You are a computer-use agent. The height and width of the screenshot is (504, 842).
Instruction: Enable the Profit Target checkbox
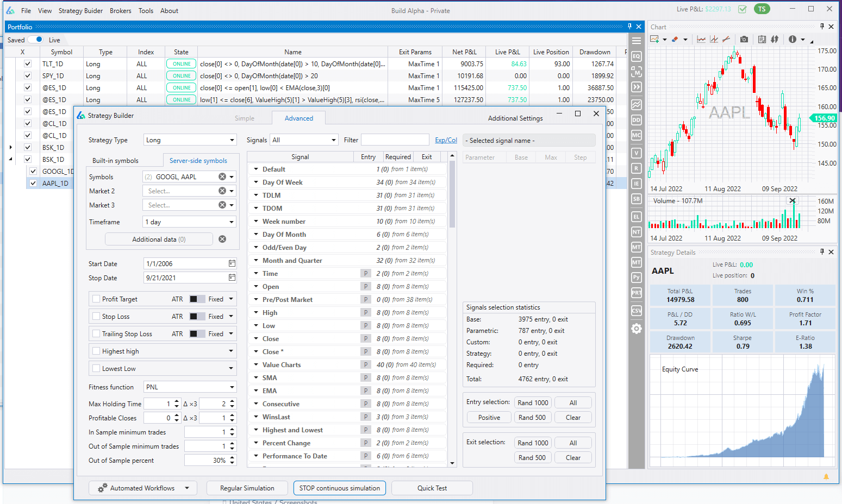(96, 299)
